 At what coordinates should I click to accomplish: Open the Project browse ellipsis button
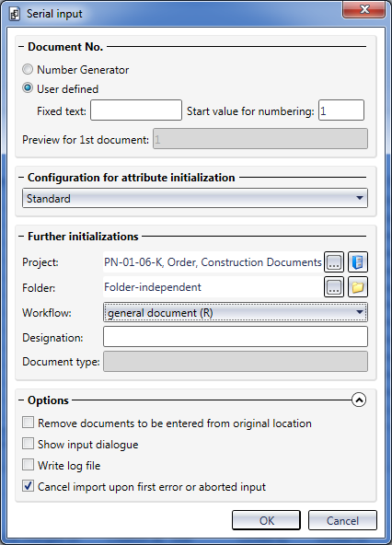334,262
